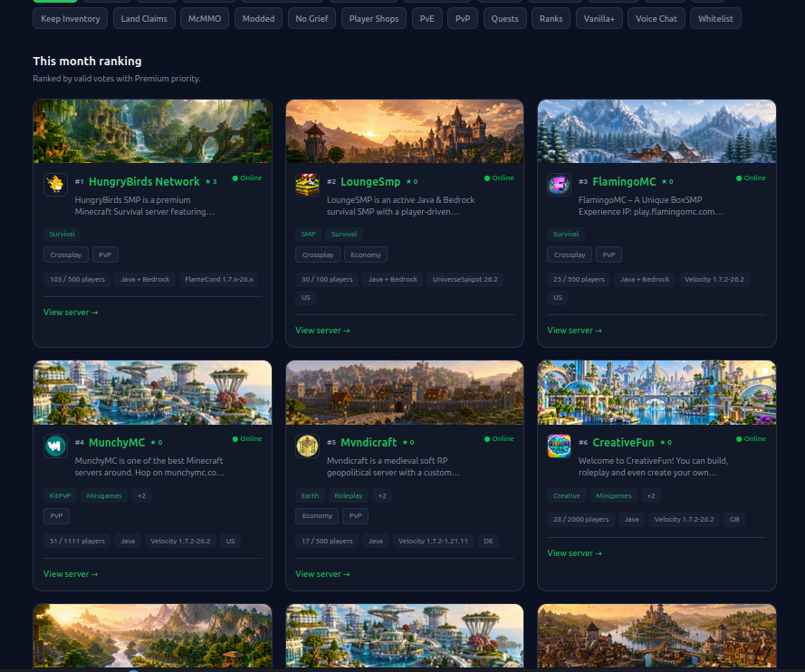The height and width of the screenshot is (672, 805).
Task: Click the Minigames tag on MunchyMC card
Action: pos(104,496)
